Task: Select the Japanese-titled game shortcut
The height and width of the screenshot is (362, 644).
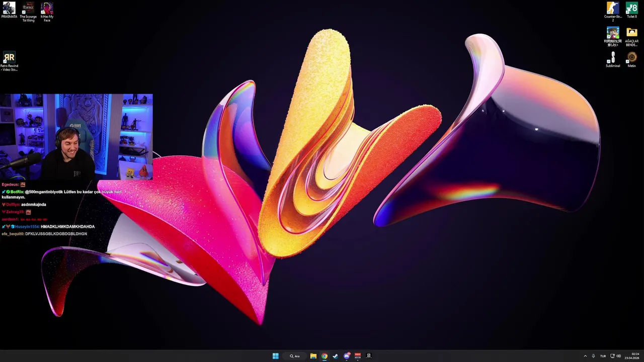Action: tap(613, 37)
